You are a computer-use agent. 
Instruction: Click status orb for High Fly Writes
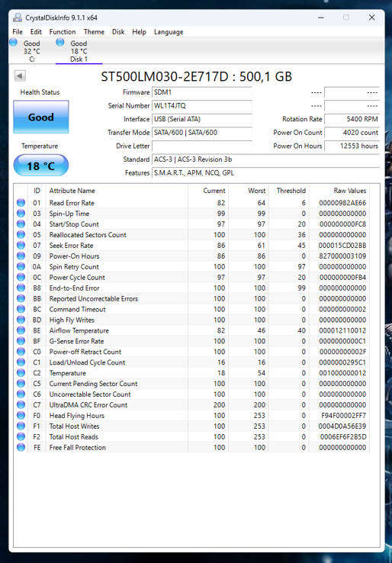[21, 320]
